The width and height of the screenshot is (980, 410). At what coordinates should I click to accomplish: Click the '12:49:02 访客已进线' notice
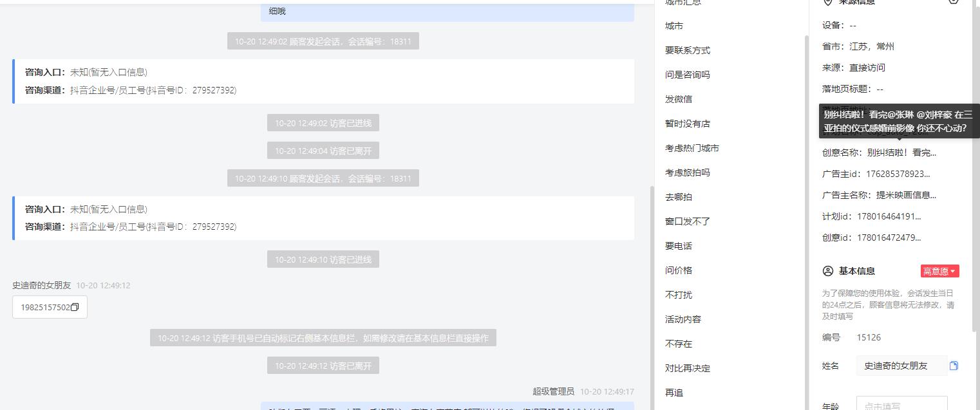tap(323, 122)
